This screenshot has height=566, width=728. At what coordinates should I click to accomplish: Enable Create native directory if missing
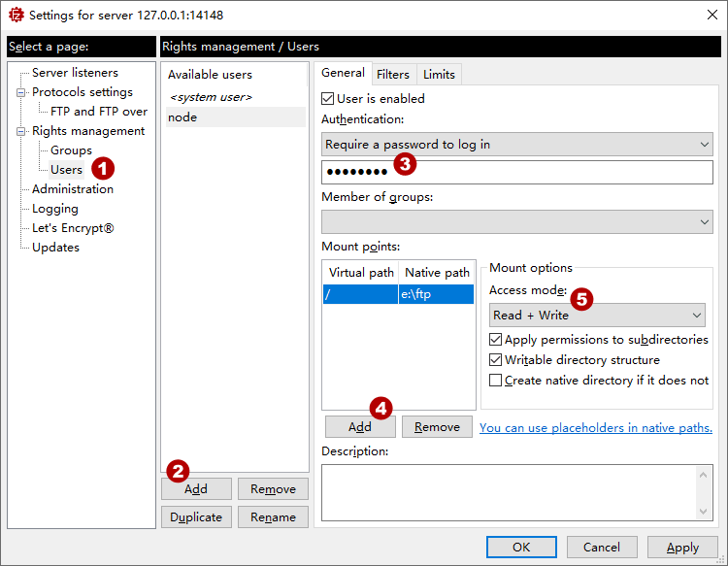(x=496, y=381)
